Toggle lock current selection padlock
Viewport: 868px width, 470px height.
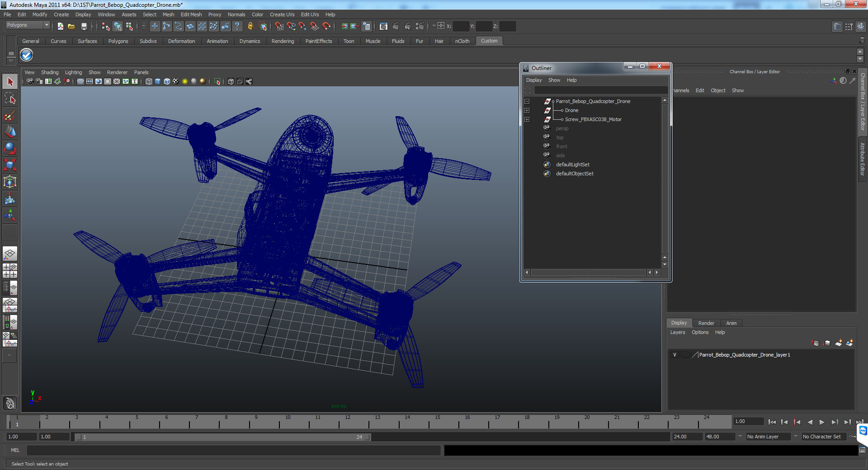coord(250,26)
